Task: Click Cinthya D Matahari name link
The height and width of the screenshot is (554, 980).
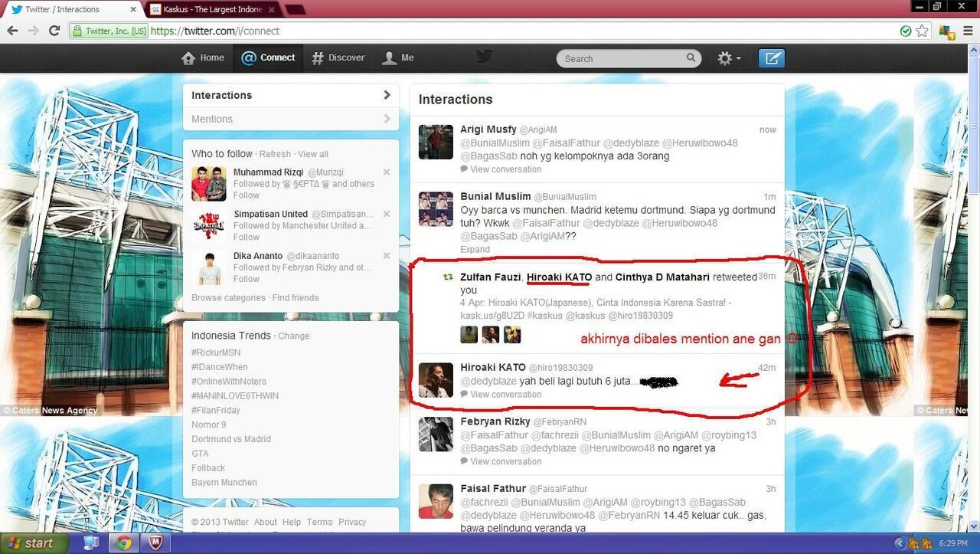Action: point(662,277)
